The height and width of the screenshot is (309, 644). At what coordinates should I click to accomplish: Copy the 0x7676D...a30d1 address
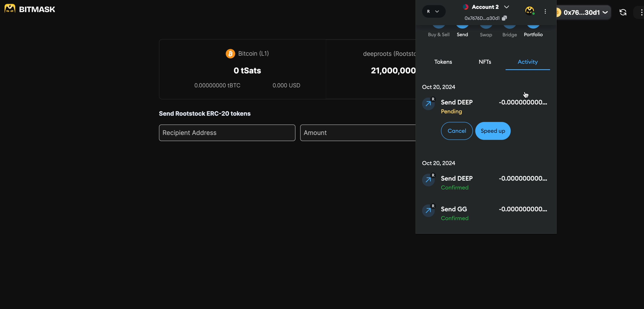[x=504, y=18]
